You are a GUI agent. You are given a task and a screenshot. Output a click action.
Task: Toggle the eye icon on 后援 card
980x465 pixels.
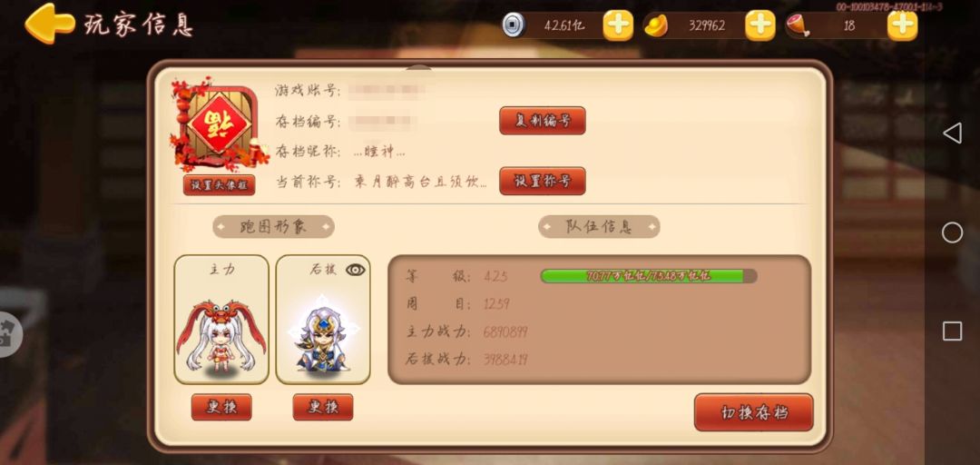pos(356,270)
